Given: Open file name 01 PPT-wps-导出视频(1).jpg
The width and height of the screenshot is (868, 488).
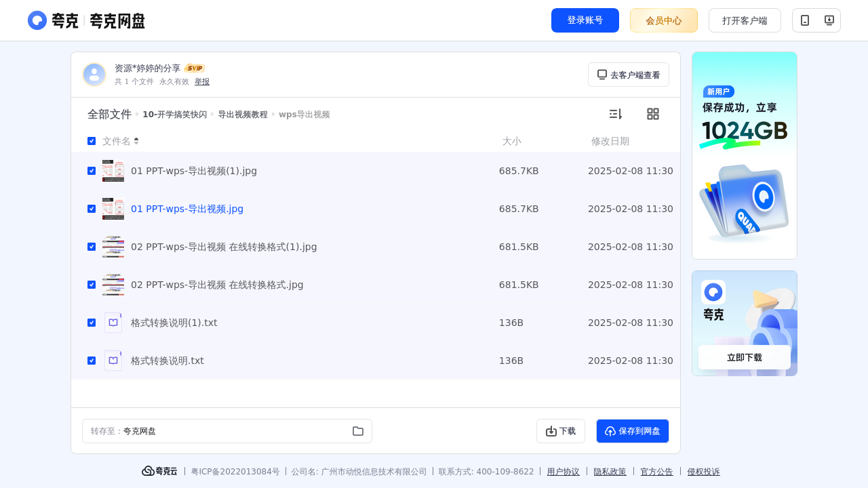Looking at the screenshot, I should point(194,171).
